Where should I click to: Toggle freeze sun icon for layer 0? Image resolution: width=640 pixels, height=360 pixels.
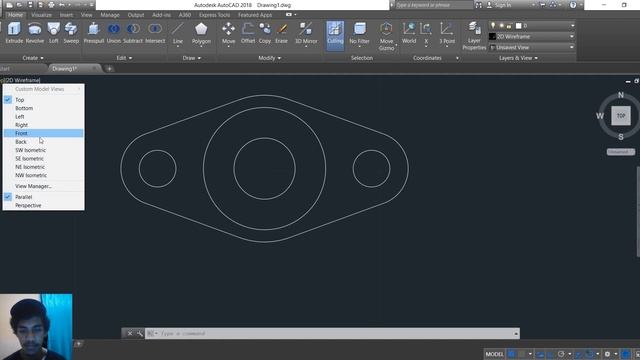coord(501,26)
